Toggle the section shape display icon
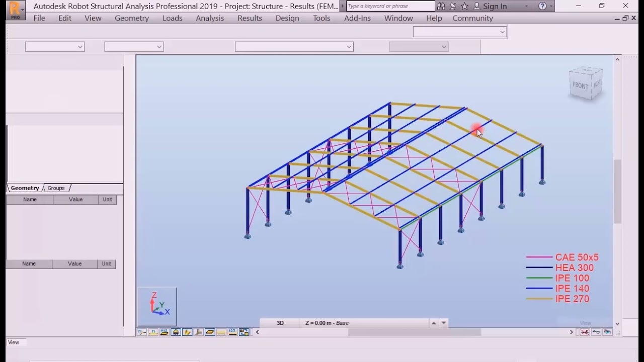This screenshot has height=362, width=644. tap(210, 332)
